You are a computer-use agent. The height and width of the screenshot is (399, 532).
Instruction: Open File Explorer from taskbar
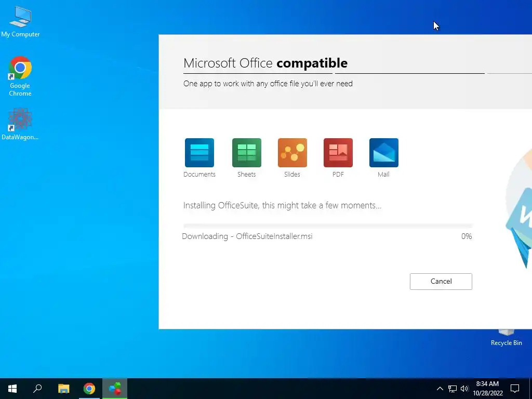pyautogui.click(x=63, y=389)
